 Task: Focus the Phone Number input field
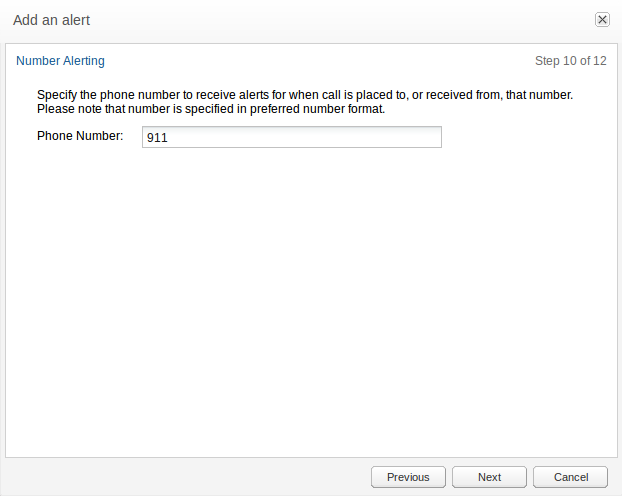pos(292,137)
